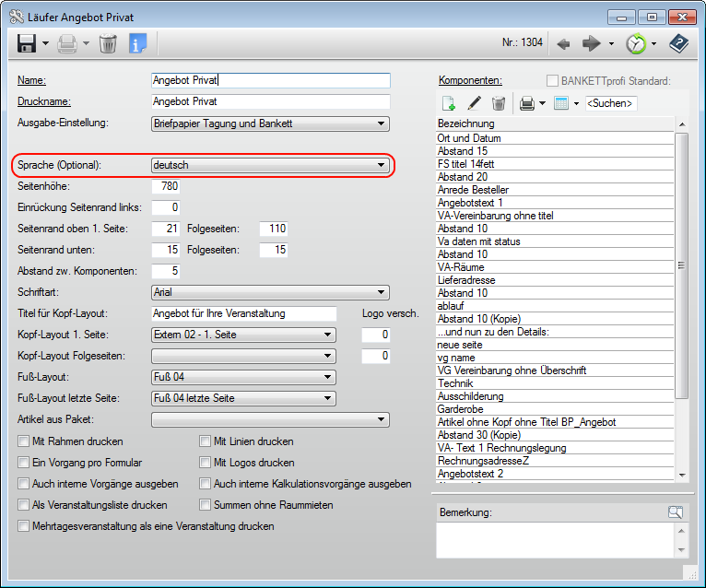The width and height of the screenshot is (706, 588).
Task: Click the save diskette icon
Action: click(27, 43)
